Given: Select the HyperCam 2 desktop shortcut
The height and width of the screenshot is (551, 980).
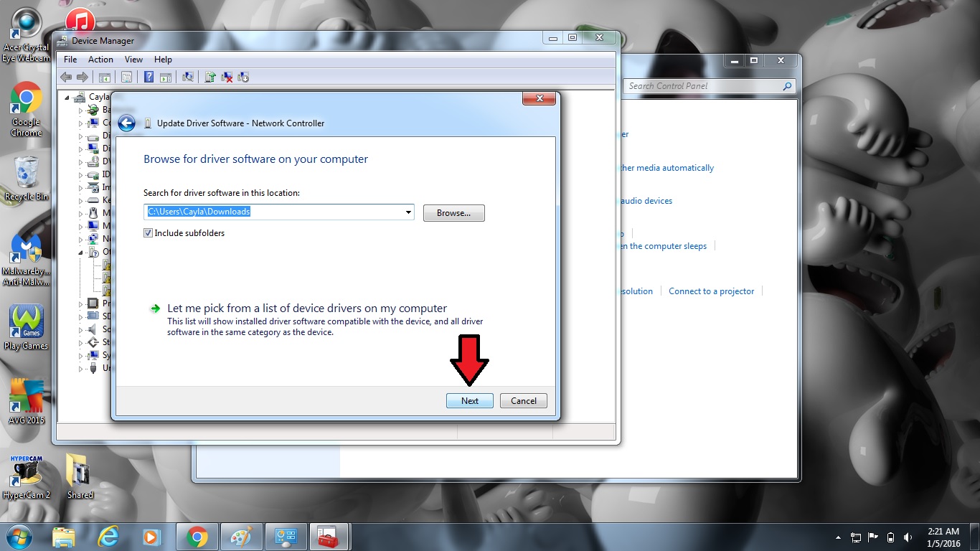Looking at the screenshot, I should 26,476.
